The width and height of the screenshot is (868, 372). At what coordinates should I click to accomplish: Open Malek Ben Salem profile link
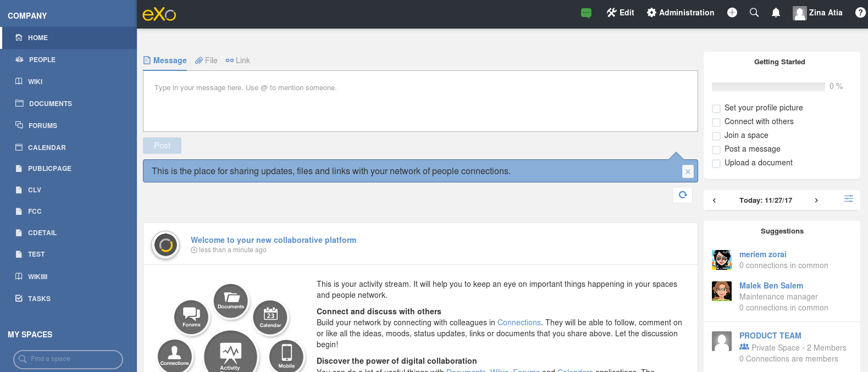click(x=771, y=286)
